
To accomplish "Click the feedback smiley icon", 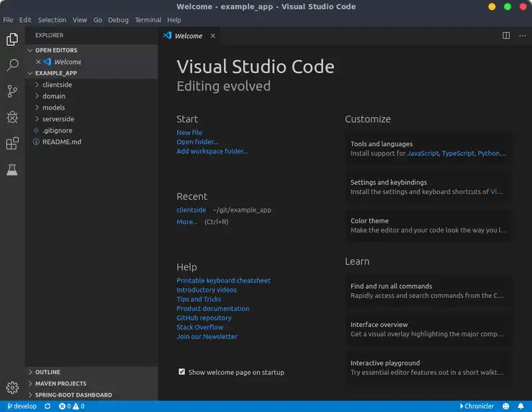I will click(506, 406).
